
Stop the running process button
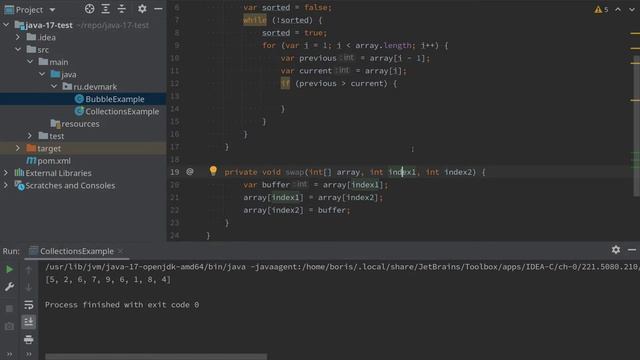9,308
